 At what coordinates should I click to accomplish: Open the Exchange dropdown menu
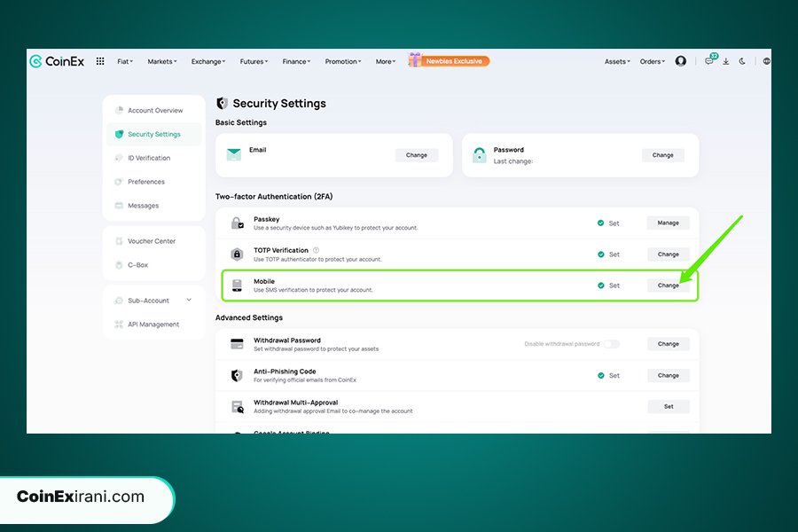click(x=208, y=61)
